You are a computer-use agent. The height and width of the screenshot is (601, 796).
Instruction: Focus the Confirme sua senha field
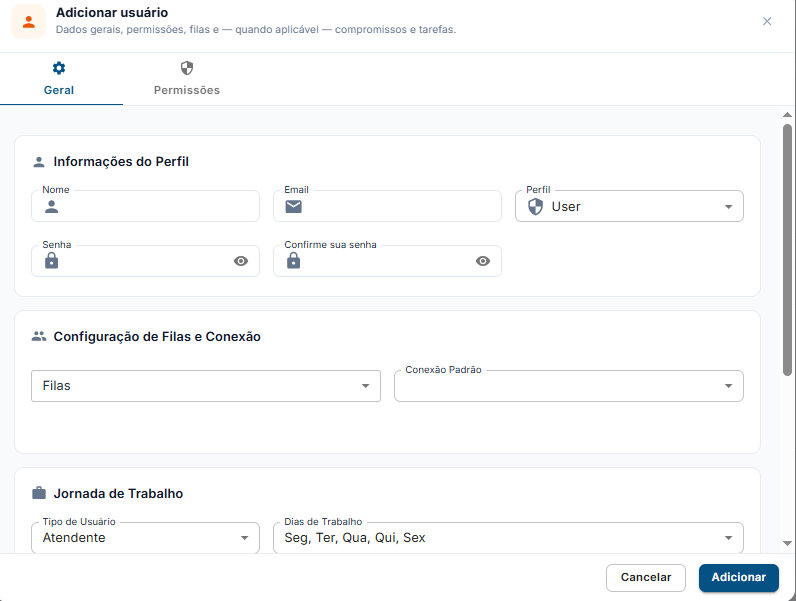coord(387,261)
